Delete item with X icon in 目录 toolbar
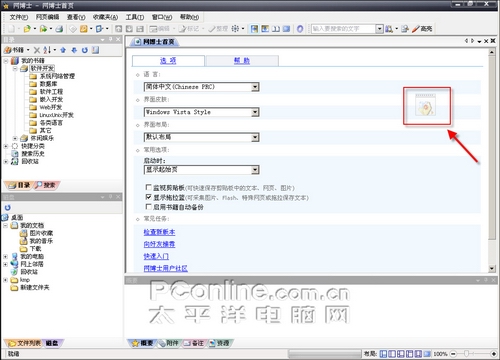 (x=37, y=50)
